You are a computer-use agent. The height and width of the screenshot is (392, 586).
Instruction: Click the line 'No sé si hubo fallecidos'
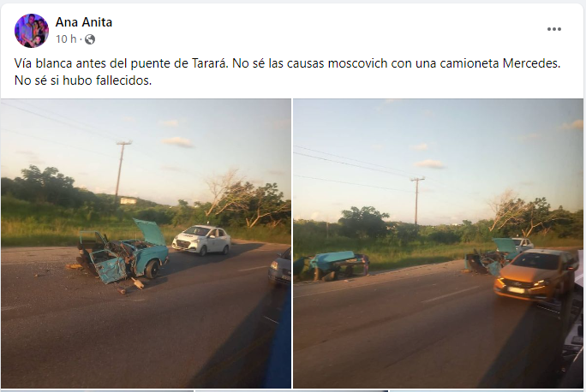pyautogui.click(x=83, y=80)
